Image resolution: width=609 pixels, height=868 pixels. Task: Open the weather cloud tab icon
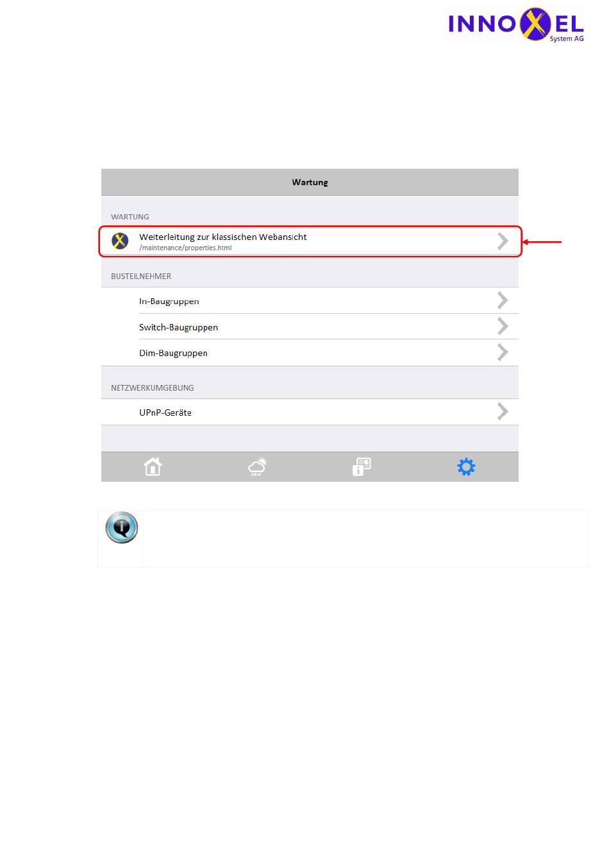258,466
